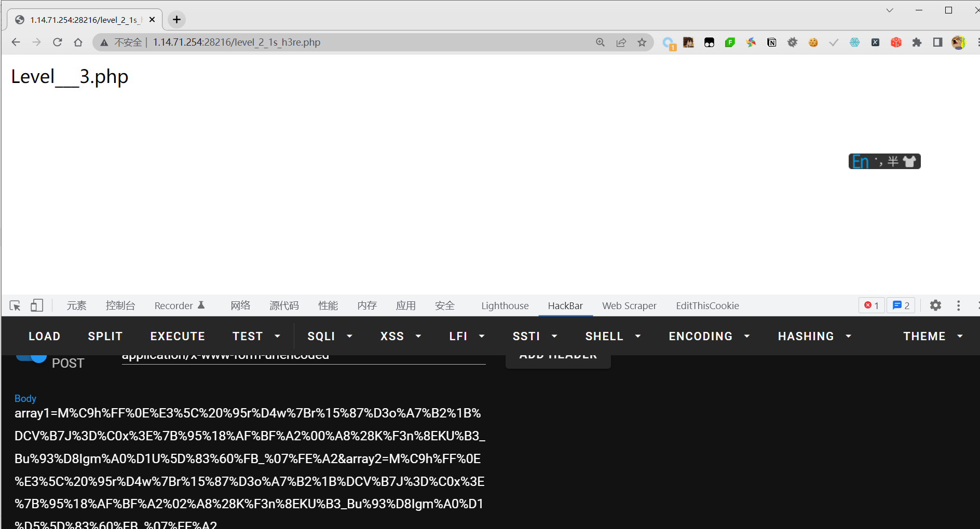Image resolution: width=980 pixels, height=529 pixels.
Task: Open the issues message badge in DevTools
Action: (901, 305)
